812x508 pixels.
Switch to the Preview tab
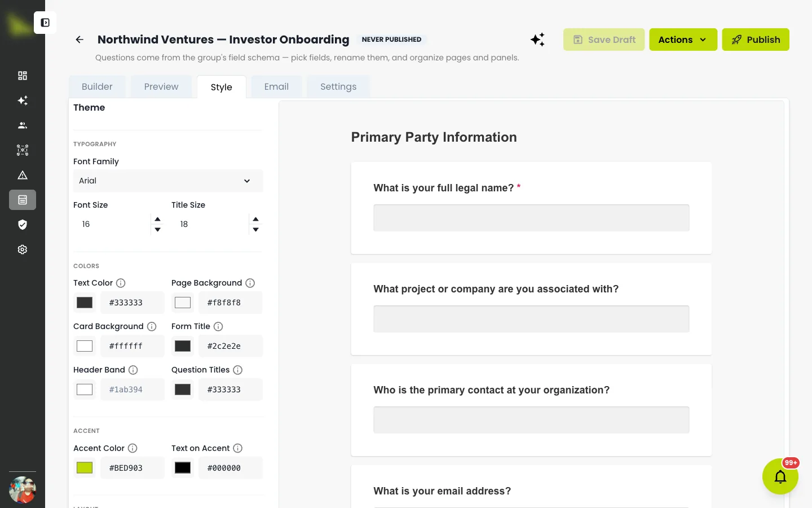(161, 86)
